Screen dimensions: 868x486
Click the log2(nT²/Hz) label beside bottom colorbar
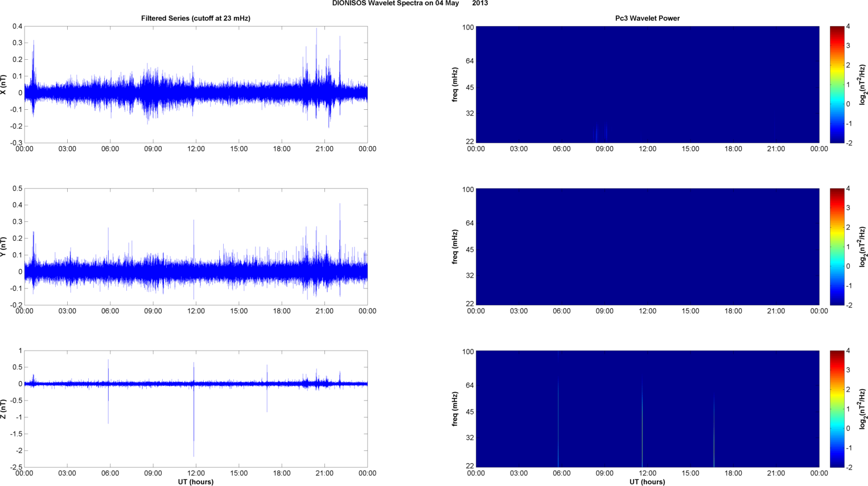click(863, 409)
